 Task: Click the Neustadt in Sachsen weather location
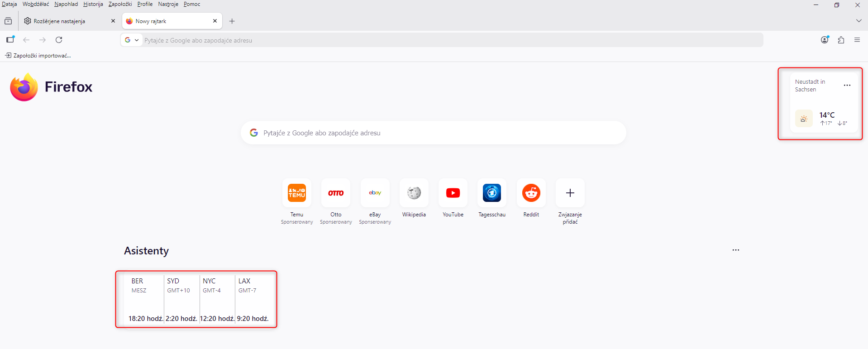click(810, 86)
